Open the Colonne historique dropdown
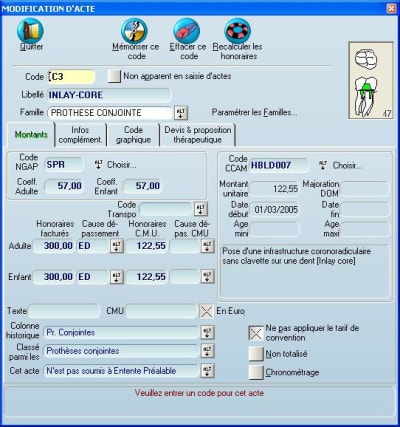This screenshot has width=400, height=427. click(207, 332)
